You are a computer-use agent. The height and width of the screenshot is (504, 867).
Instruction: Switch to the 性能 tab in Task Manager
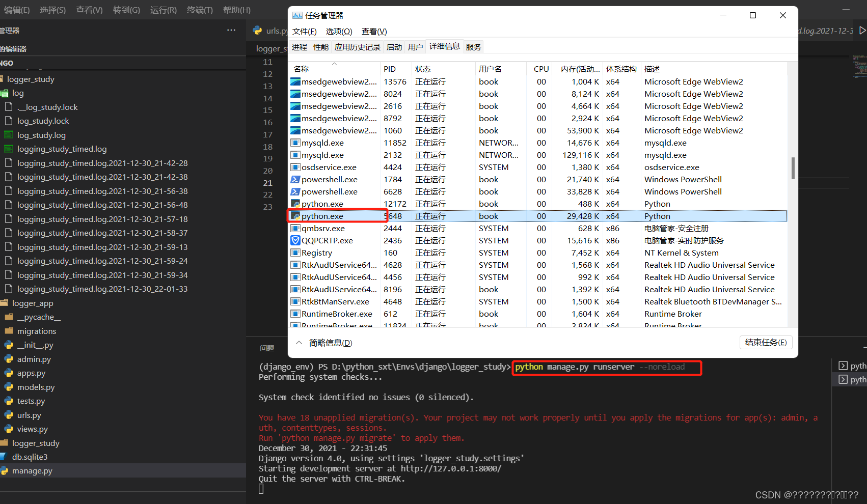point(320,46)
